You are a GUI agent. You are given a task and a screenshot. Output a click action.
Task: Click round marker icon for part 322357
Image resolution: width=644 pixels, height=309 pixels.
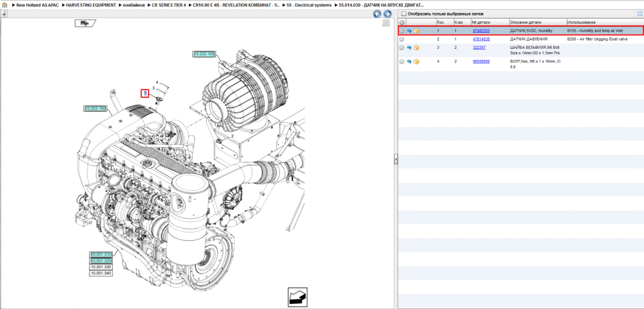(x=402, y=48)
